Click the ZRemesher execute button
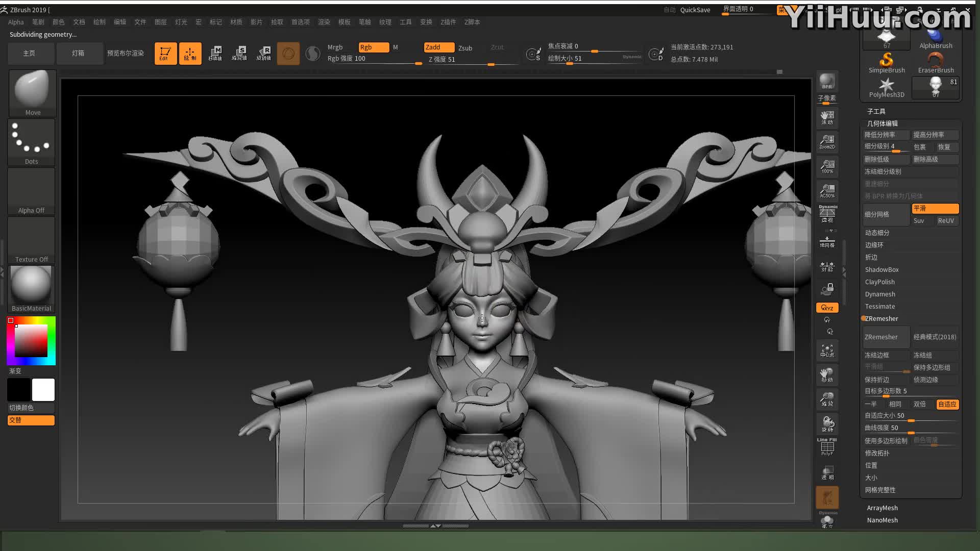This screenshot has width=980, height=551. tap(886, 337)
